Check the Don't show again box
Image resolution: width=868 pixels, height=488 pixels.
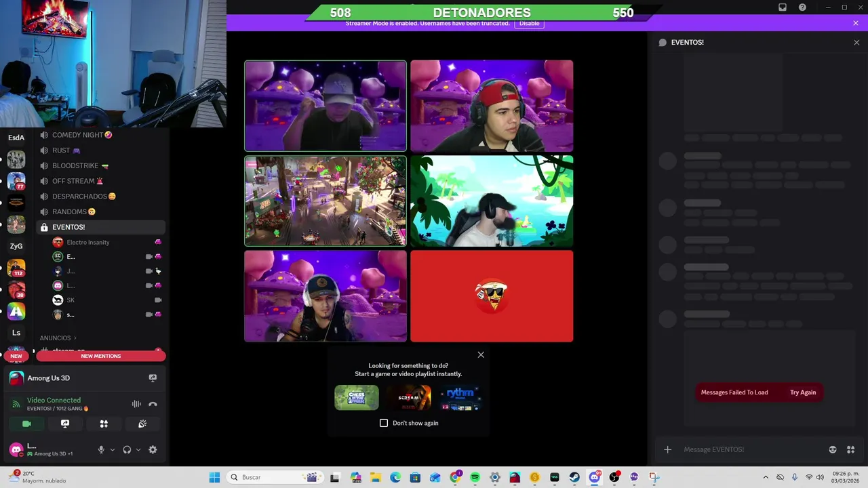384,423
